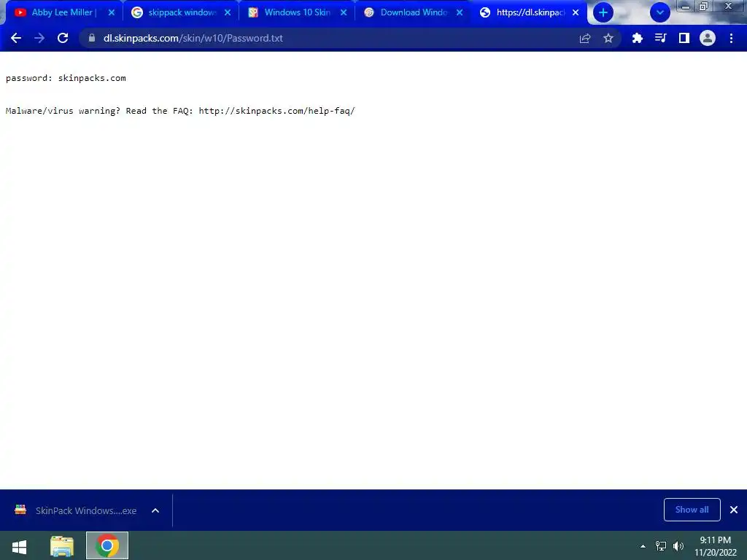Open File Explorer from taskbar
The image size is (747, 560).
(62, 546)
